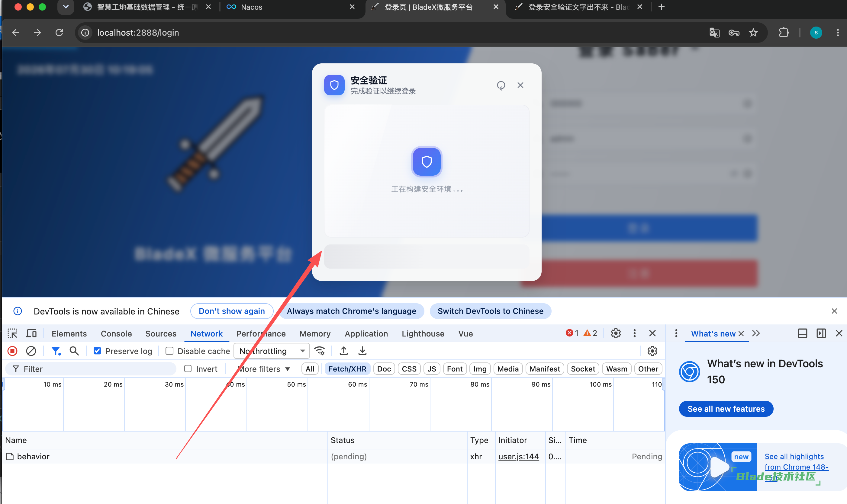Go back in browser history
Image resolution: width=847 pixels, height=504 pixels.
(x=16, y=33)
